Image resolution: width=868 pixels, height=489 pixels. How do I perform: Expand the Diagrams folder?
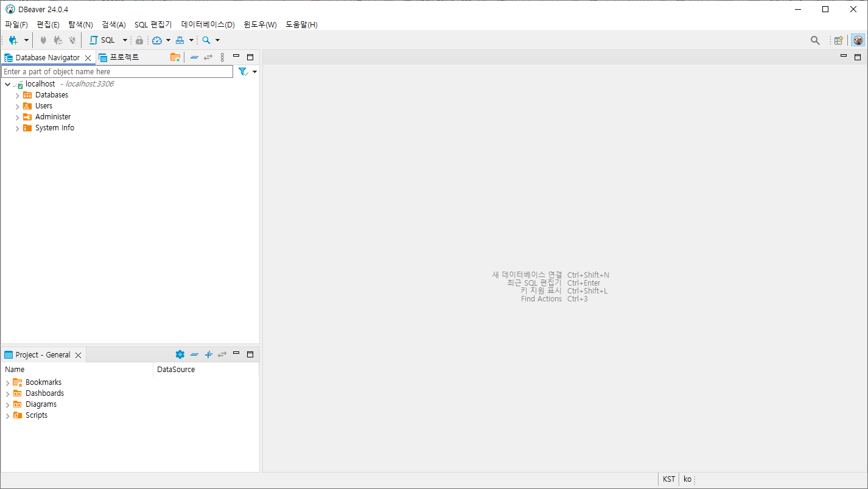(x=7, y=404)
